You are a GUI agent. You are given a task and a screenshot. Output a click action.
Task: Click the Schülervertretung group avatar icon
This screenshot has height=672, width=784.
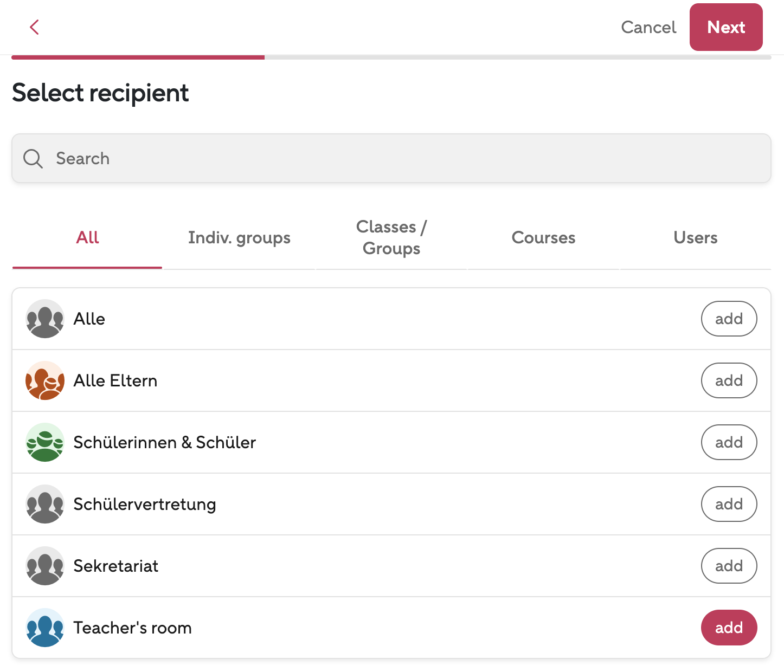45,504
